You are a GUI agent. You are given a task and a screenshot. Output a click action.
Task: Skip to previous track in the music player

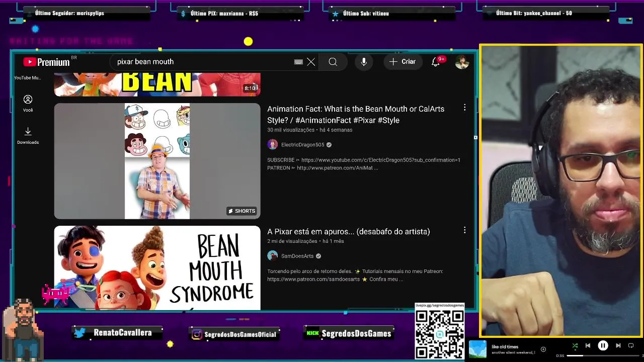click(x=588, y=345)
